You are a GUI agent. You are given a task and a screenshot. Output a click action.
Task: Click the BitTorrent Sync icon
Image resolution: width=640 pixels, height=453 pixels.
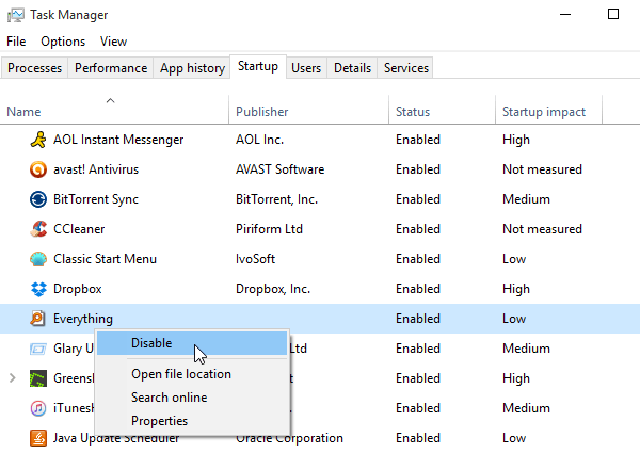pyautogui.click(x=38, y=200)
